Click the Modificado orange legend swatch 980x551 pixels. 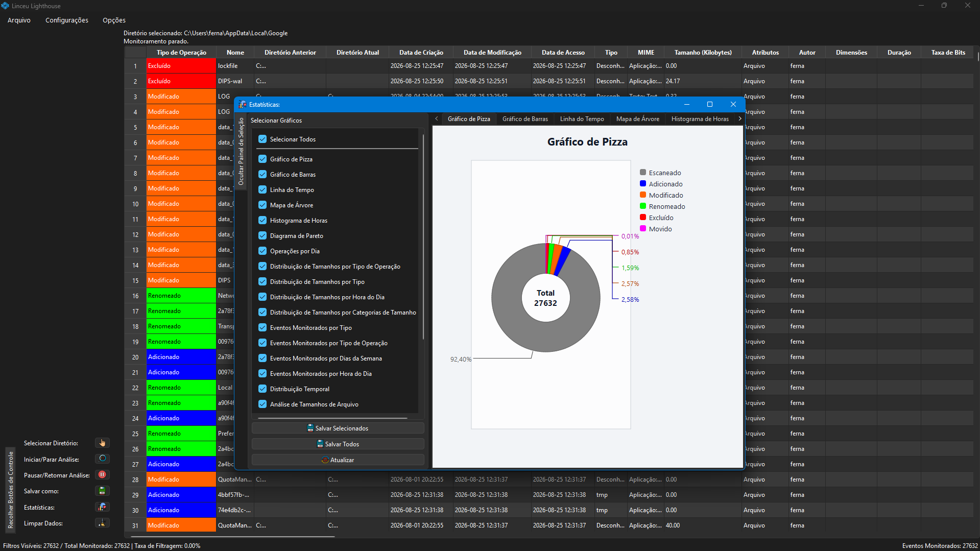click(643, 195)
